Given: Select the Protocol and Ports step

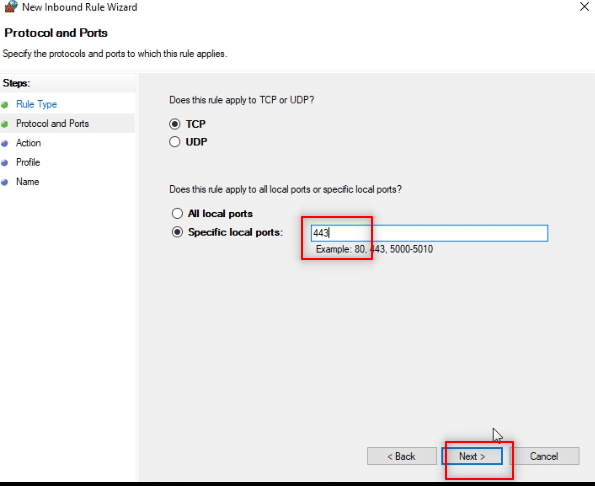Looking at the screenshot, I should (52, 124).
